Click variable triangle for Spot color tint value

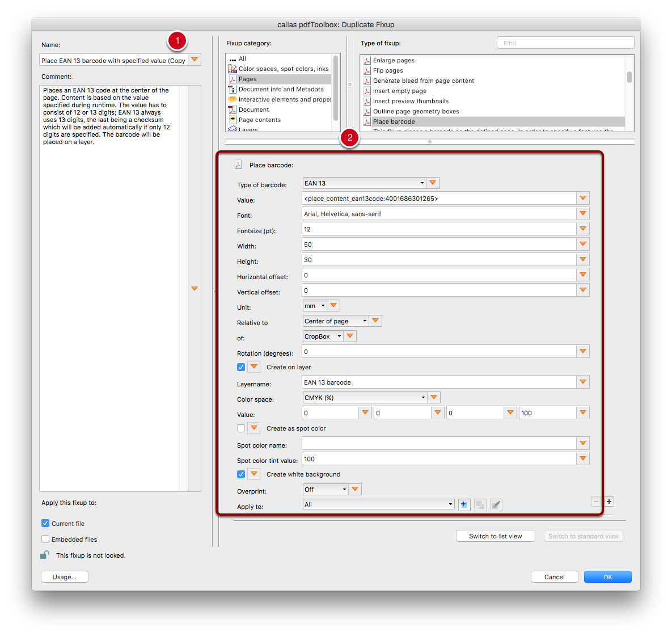pos(583,459)
